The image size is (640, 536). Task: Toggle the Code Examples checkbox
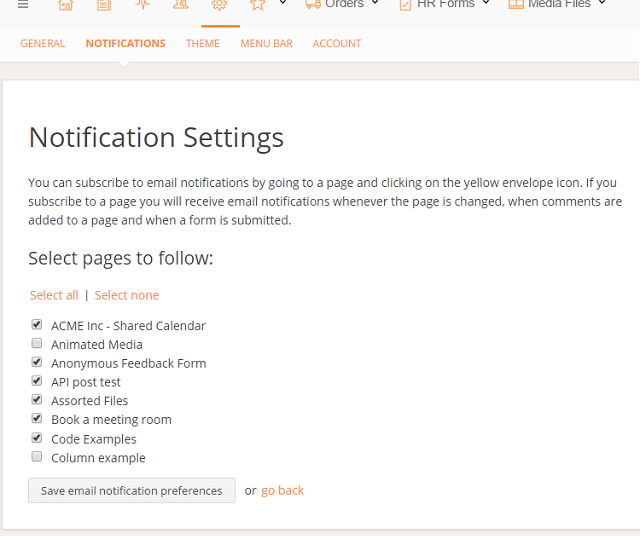(x=37, y=438)
